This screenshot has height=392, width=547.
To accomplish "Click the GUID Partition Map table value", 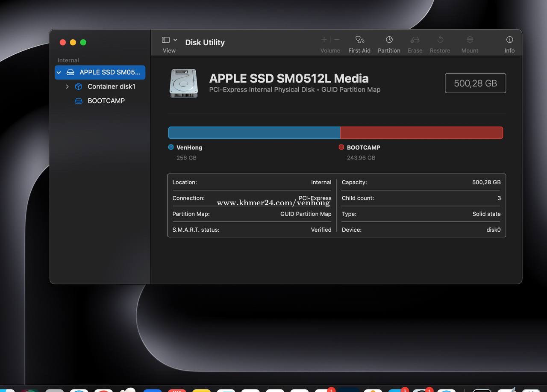I will pyautogui.click(x=306, y=214).
